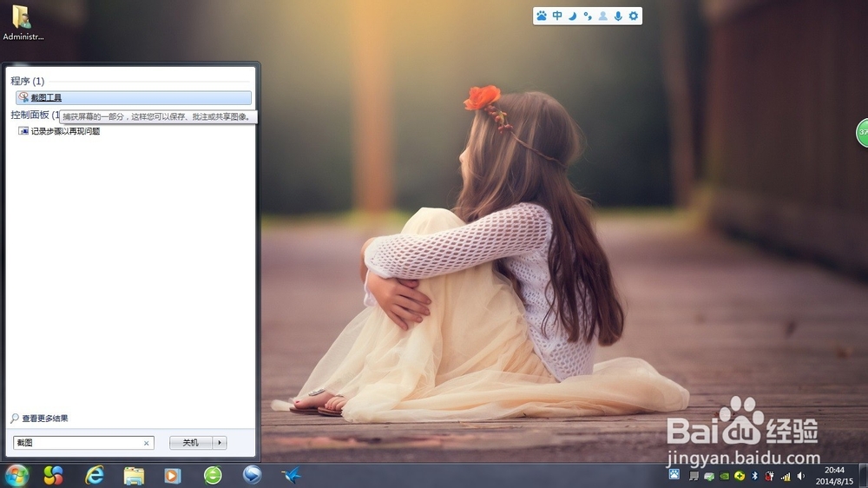Click 查看更多结果 link
Image resolution: width=868 pixels, height=488 pixels.
coord(39,419)
